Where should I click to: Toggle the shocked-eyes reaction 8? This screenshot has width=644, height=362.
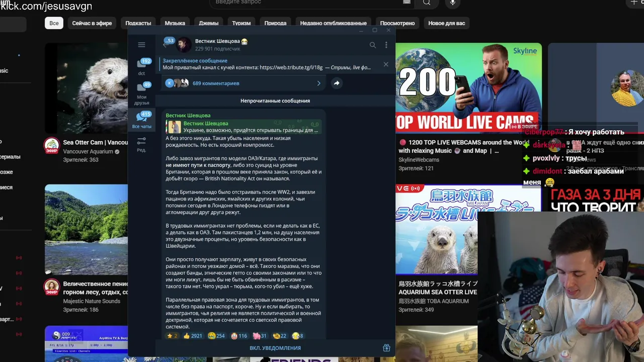298,336
